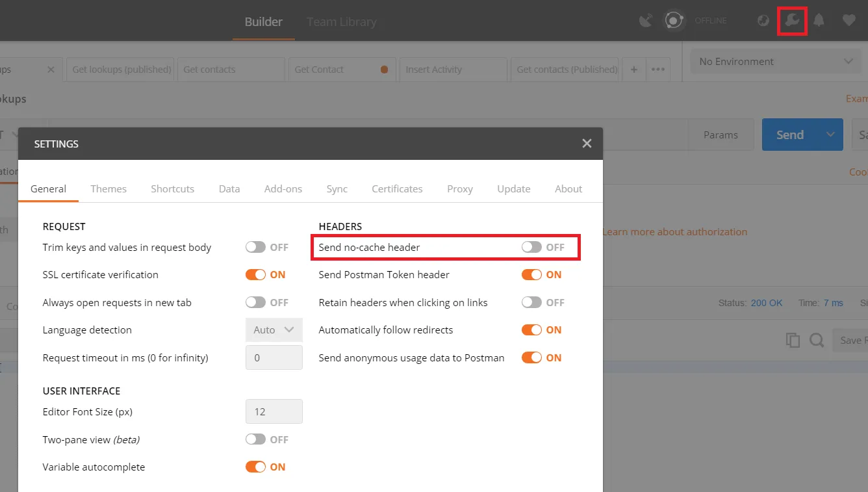Open Postman settings via wrench icon
The width and height of the screenshot is (868, 492).
point(792,20)
